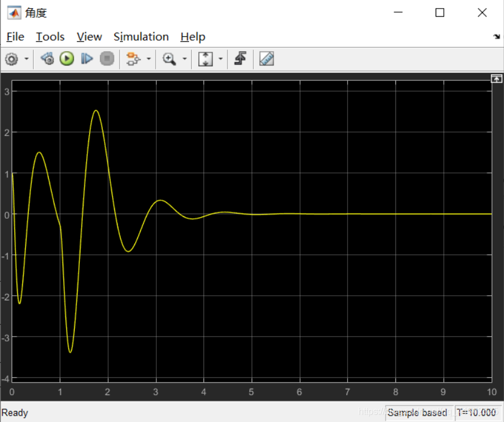Viewport: 504px width, 422px height.
Task: Click the Highlight Simulink block icon
Action: [x=133, y=59]
